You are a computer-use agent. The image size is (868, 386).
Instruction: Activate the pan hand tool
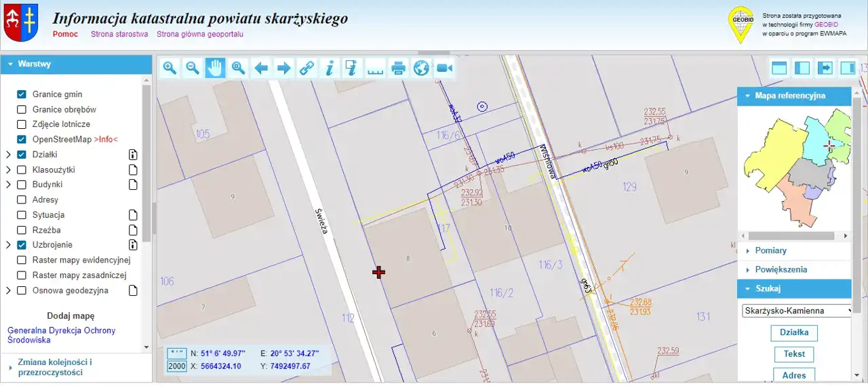pyautogui.click(x=215, y=68)
